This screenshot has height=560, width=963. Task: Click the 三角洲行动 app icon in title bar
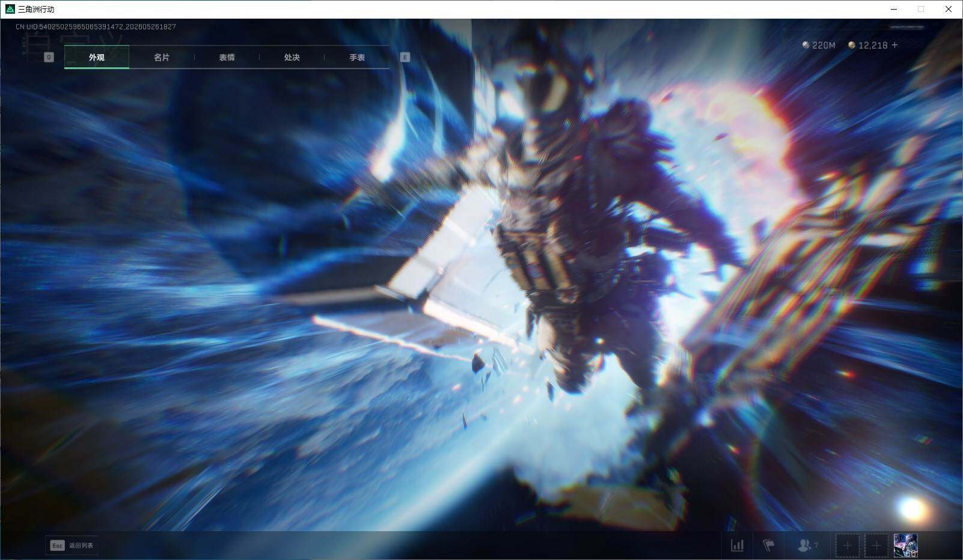click(10, 9)
